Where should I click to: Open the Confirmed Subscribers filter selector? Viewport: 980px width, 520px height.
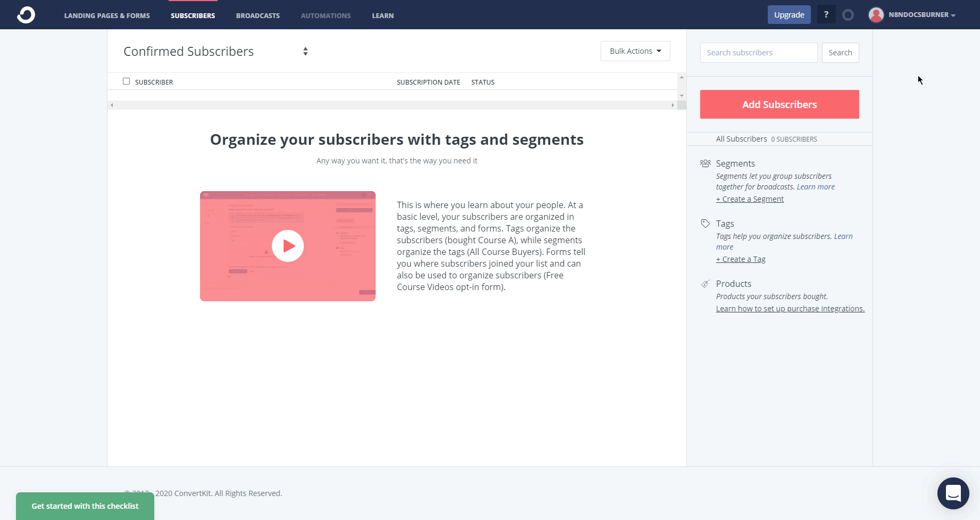coord(305,51)
